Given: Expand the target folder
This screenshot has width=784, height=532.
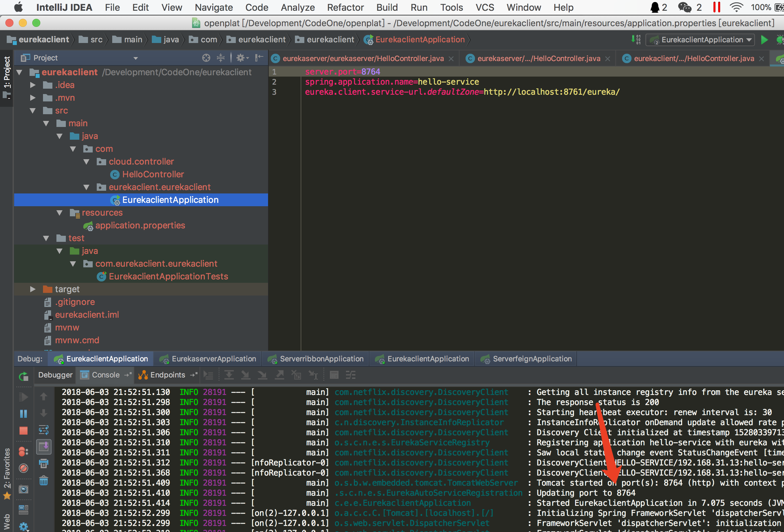Looking at the screenshot, I should 33,289.
